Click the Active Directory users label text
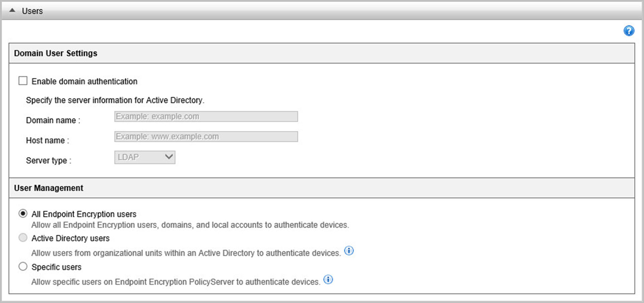 (x=70, y=238)
